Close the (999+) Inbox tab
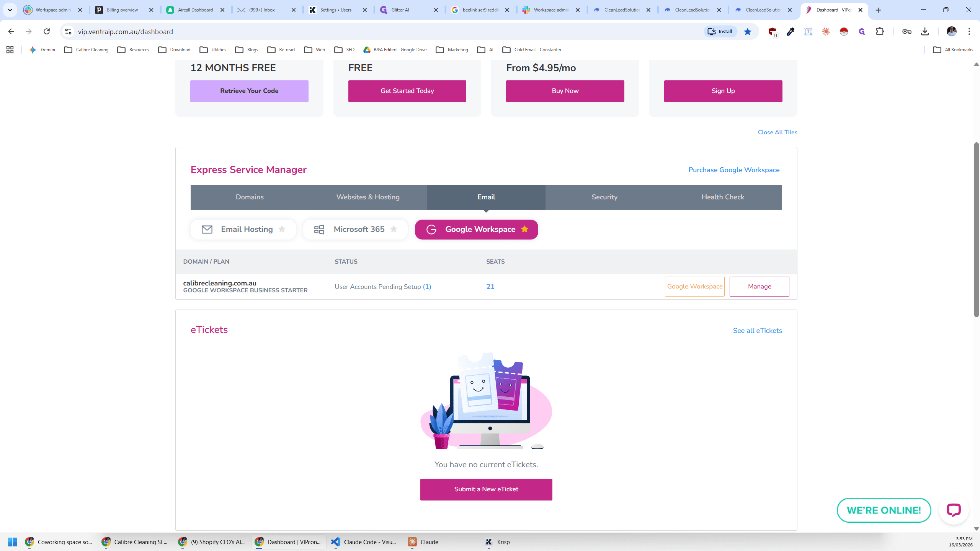This screenshot has height=551, width=980. tap(294, 10)
